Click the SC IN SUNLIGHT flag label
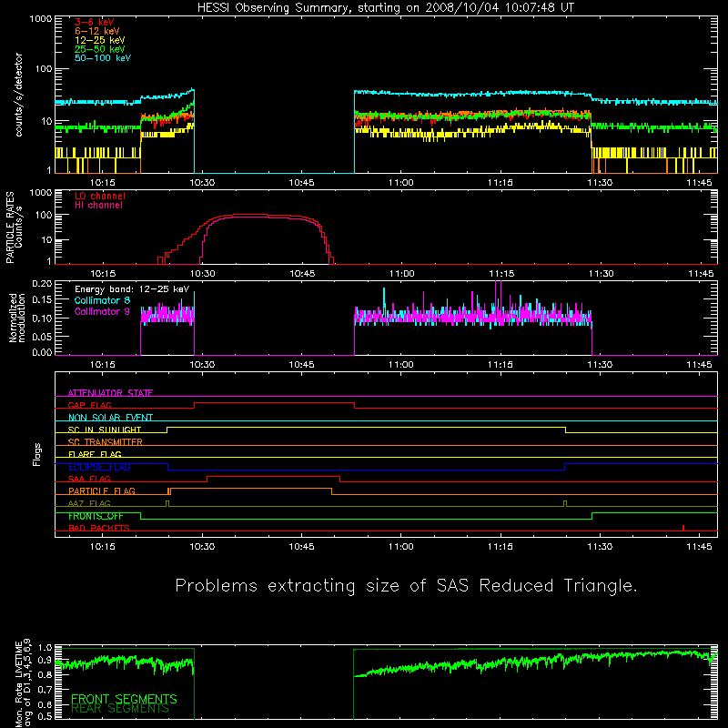Screen dimensions: 728x728 coord(105,430)
